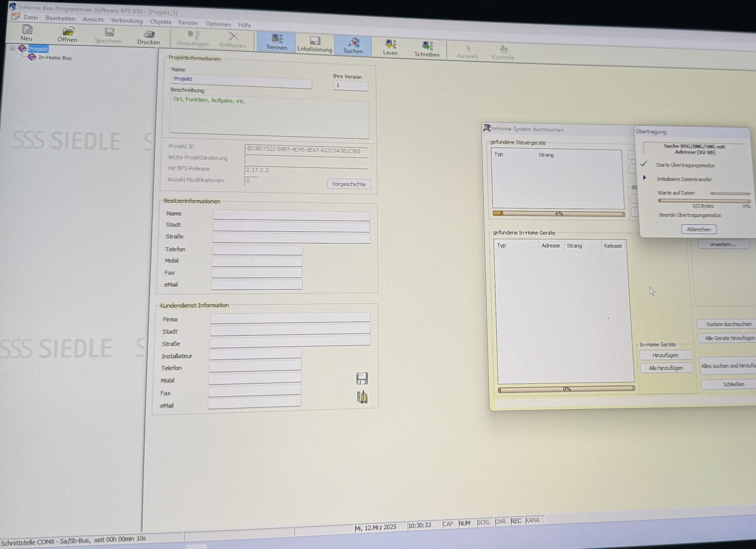Click the InHome-System durchsuchen window icon

(487, 128)
